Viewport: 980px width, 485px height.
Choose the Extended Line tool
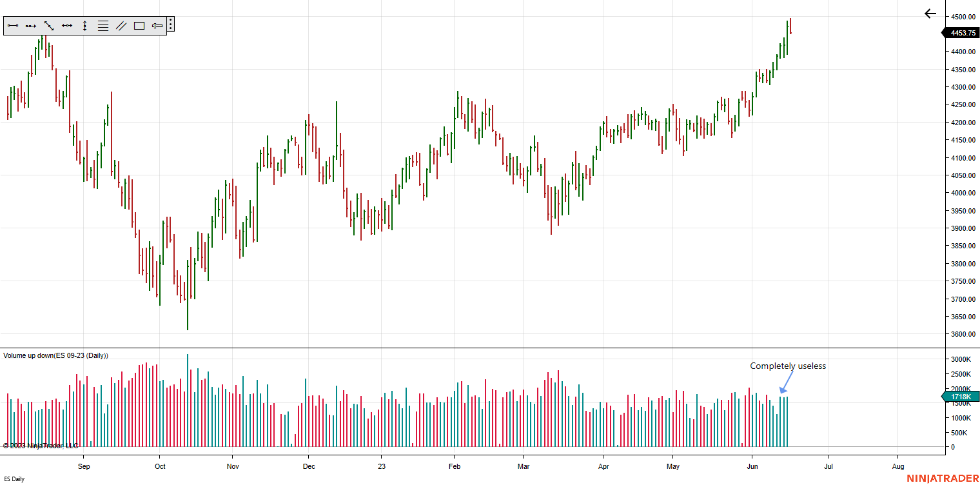pos(49,26)
